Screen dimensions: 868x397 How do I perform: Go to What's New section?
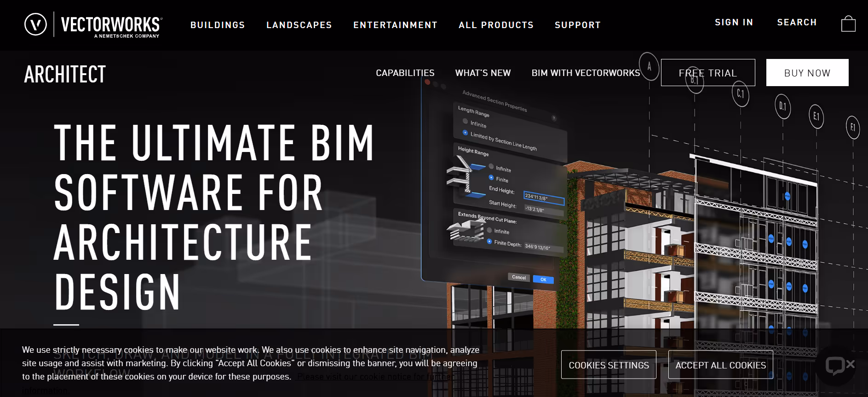[x=483, y=73]
